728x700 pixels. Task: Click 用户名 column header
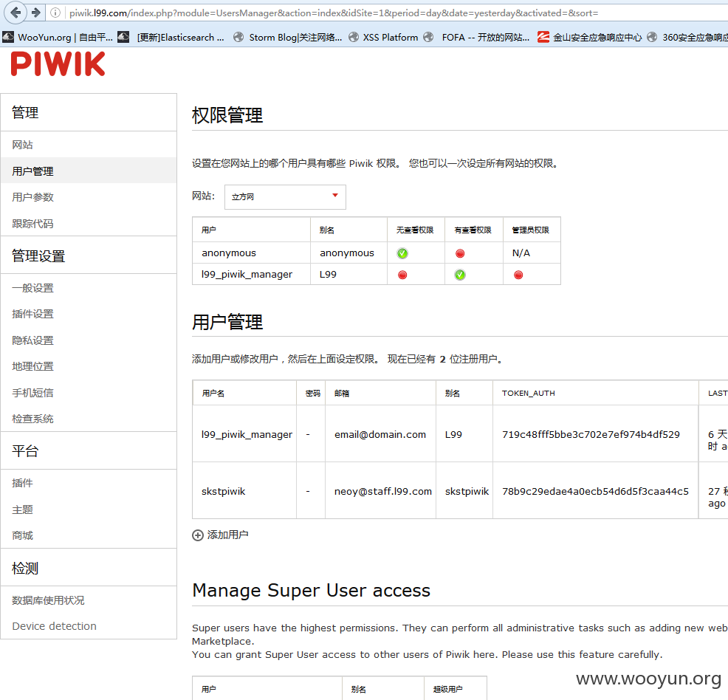pyautogui.click(x=213, y=393)
